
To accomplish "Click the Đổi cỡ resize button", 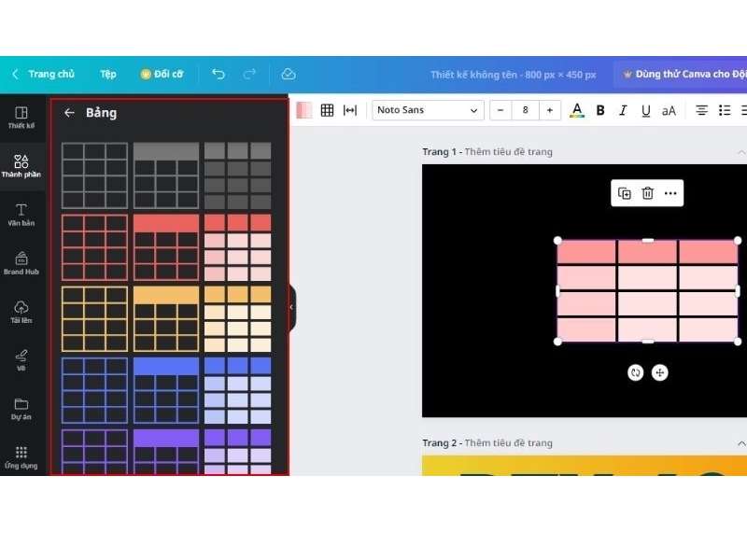I will 162,74.
